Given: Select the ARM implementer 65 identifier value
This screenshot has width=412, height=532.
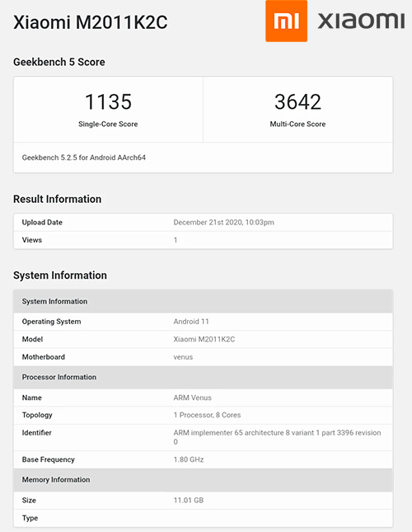Looking at the screenshot, I should pyautogui.click(x=277, y=437).
